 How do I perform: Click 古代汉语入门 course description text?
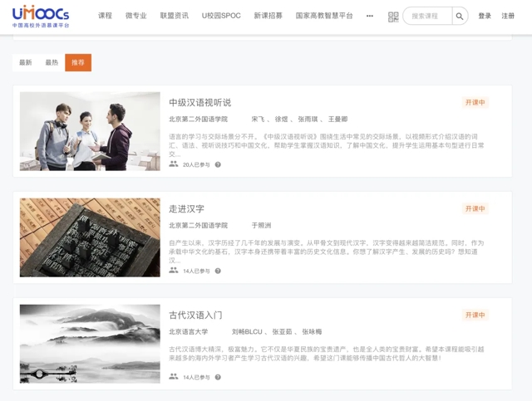point(327,354)
